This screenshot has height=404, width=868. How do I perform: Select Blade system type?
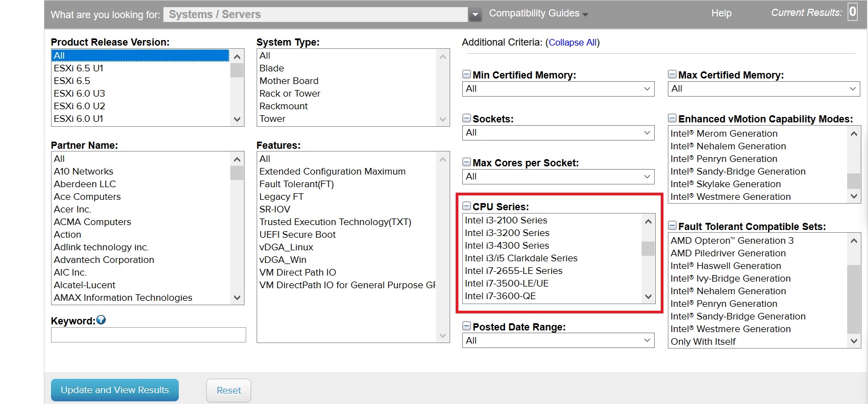(x=347, y=68)
